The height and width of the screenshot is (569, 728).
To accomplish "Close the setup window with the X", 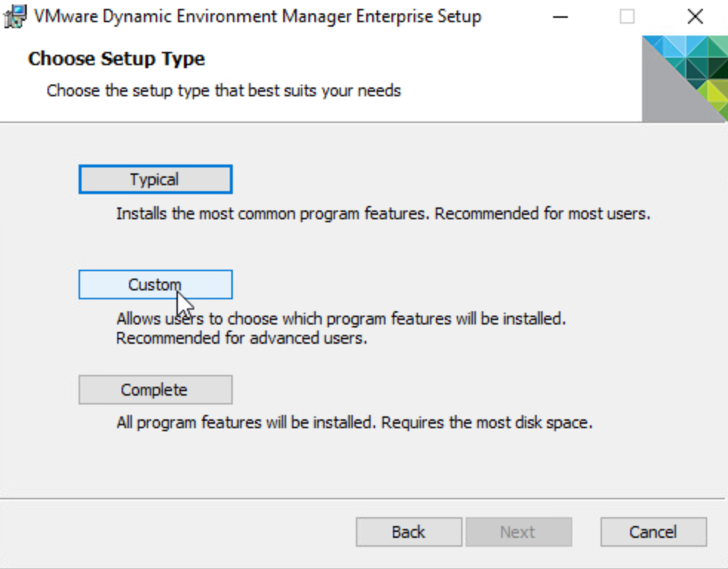I will pyautogui.click(x=695, y=16).
